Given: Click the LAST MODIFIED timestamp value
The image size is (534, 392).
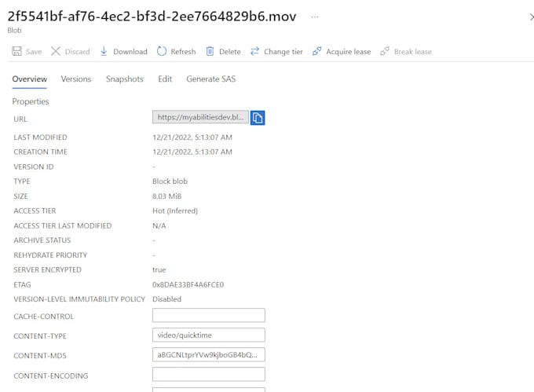Looking at the screenshot, I should point(192,137).
